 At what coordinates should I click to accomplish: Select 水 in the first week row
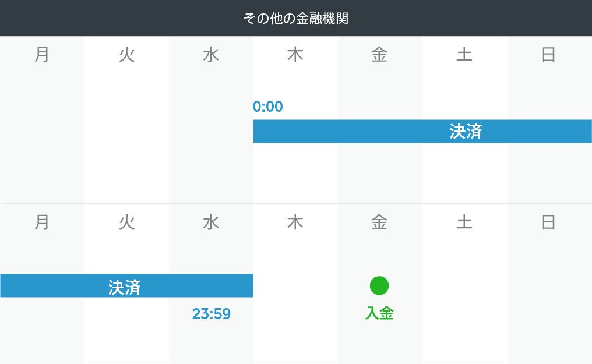tap(211, 55)
